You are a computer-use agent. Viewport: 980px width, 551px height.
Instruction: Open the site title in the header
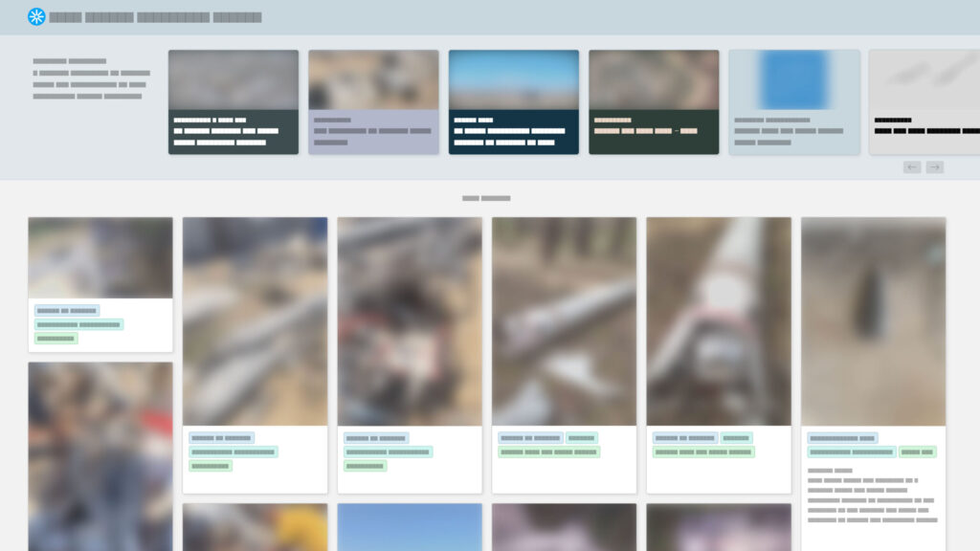[x=155, y=17]
